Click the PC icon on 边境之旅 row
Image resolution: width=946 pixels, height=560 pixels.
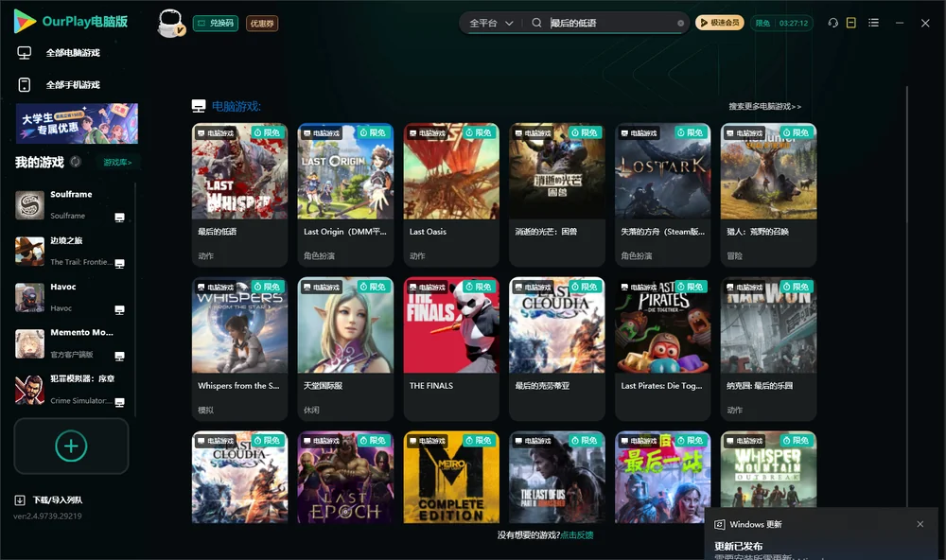(119, 264)
